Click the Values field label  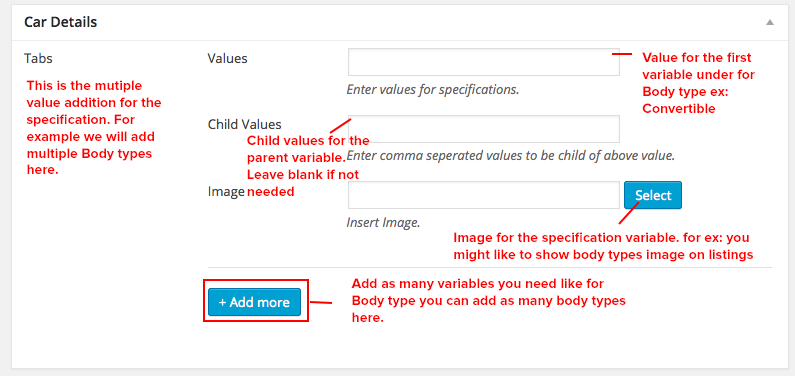click(x=228, y=58)
